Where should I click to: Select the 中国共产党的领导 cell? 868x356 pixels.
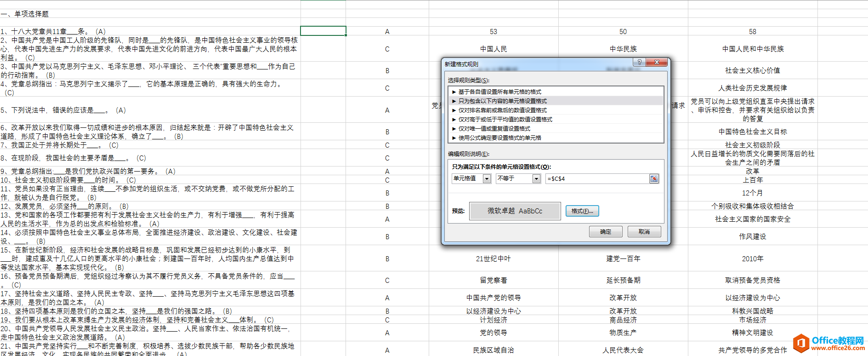tap(494, 298)
